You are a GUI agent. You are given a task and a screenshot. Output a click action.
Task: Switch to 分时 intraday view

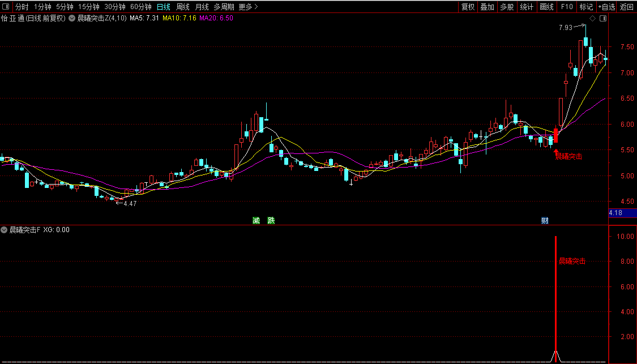coord(22,7)
